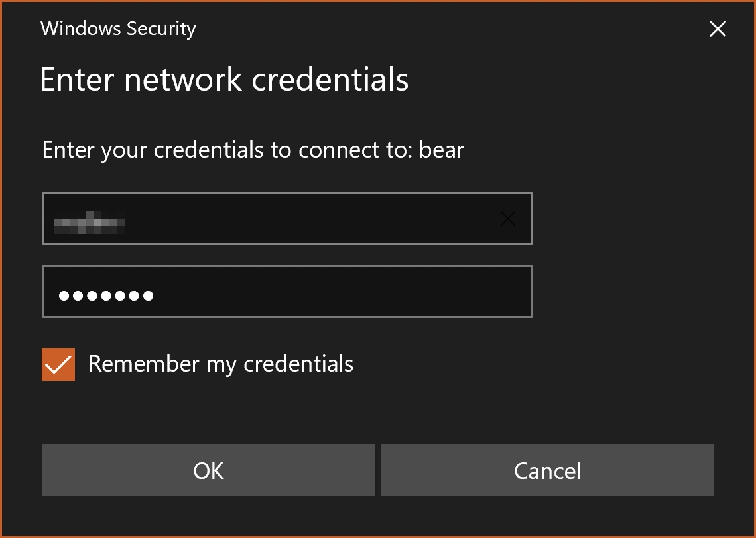Cancel the network credentials prompt
Image resolution: width=756 pixels, height=538 pixels.
(x=547, y=470)
